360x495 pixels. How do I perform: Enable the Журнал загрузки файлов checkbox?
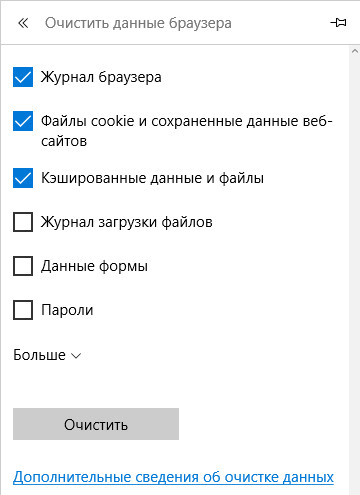tap(23, 222)
